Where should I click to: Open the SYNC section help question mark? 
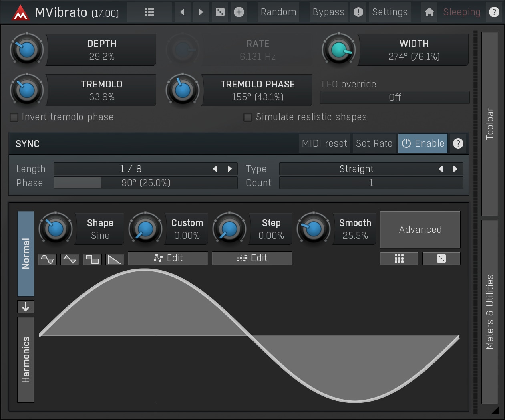click(458, 143)
